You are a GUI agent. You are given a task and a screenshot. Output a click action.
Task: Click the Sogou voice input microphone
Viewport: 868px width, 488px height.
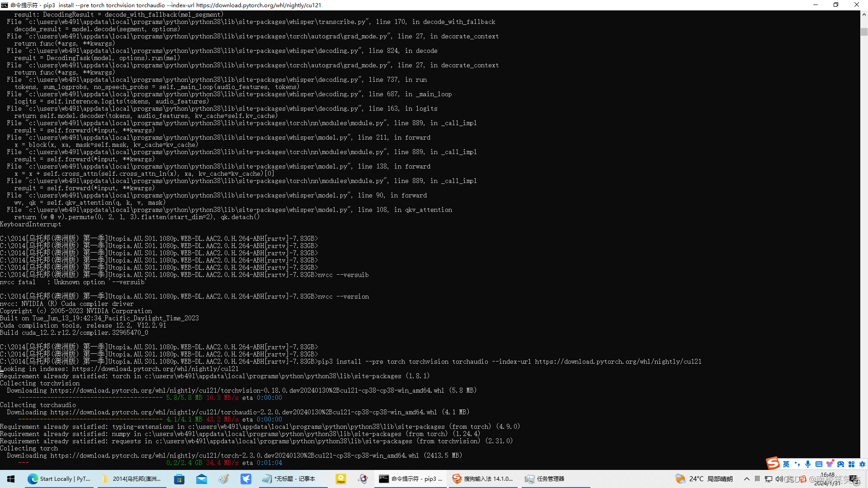click(808, 464)
